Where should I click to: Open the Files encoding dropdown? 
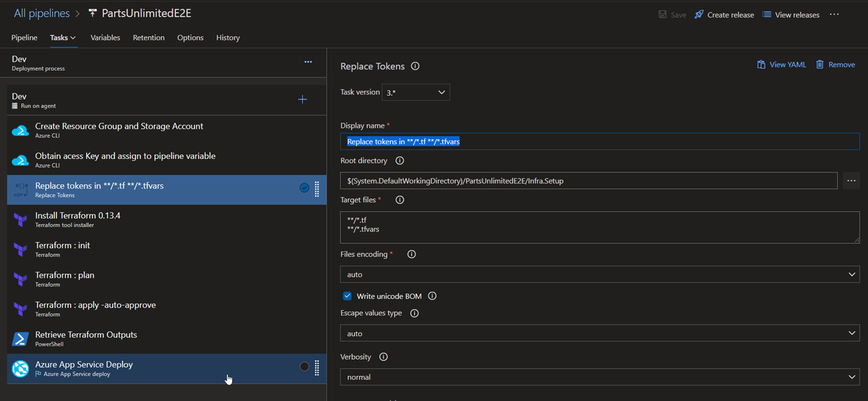coord(600,274)
